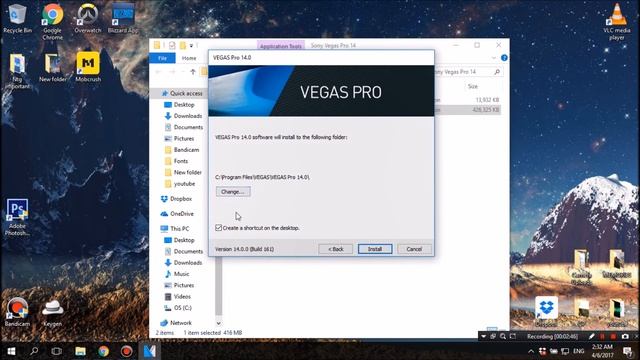The width and height of the screenshot is (640, 360).
Task: Click the < Back button
Action: 336,249
